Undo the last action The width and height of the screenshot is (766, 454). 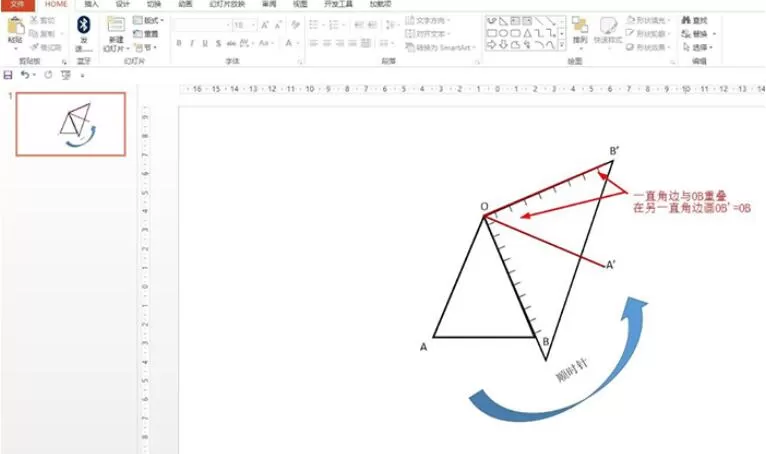(25, 75)
